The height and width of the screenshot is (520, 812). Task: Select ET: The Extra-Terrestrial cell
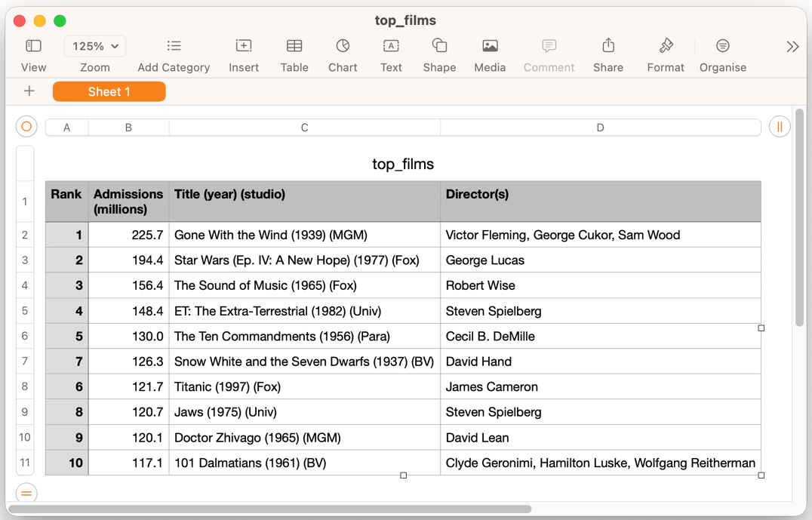[305, 311]
